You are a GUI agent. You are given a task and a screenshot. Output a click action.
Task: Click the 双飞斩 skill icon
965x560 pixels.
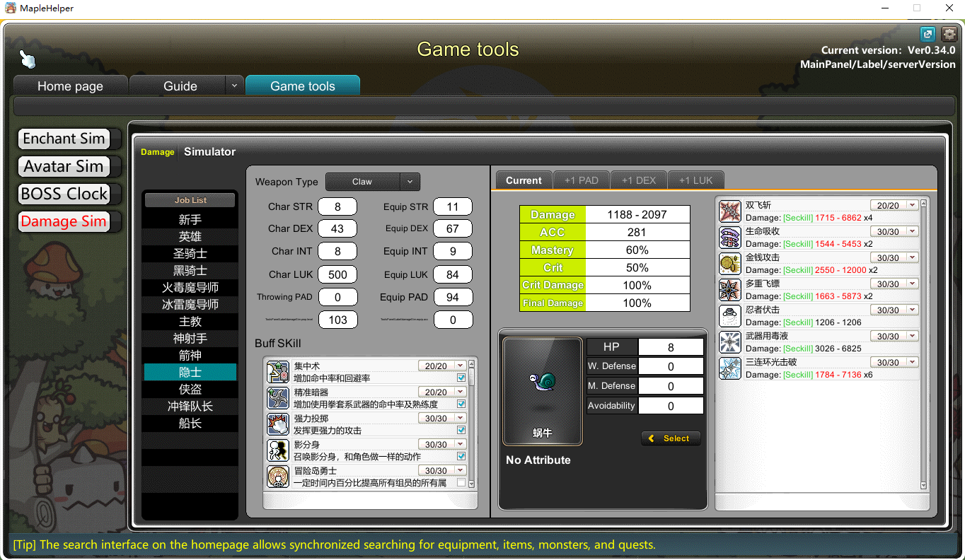729,211
